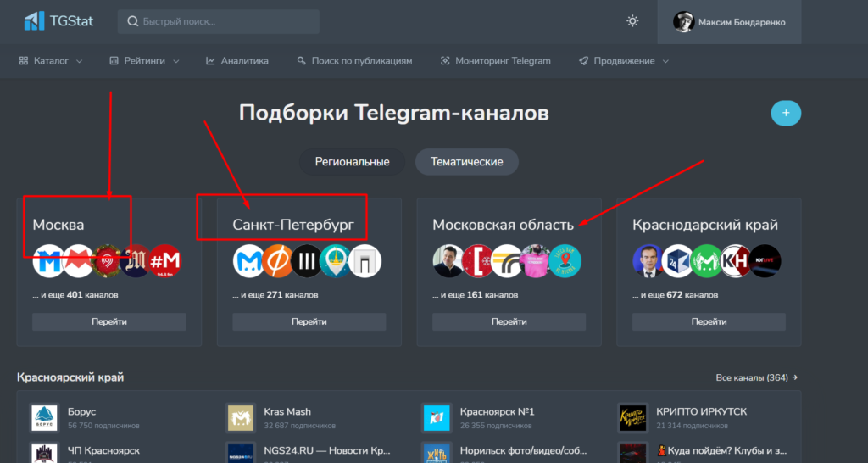Click the Борус channel icon

(x=44, y=417)
